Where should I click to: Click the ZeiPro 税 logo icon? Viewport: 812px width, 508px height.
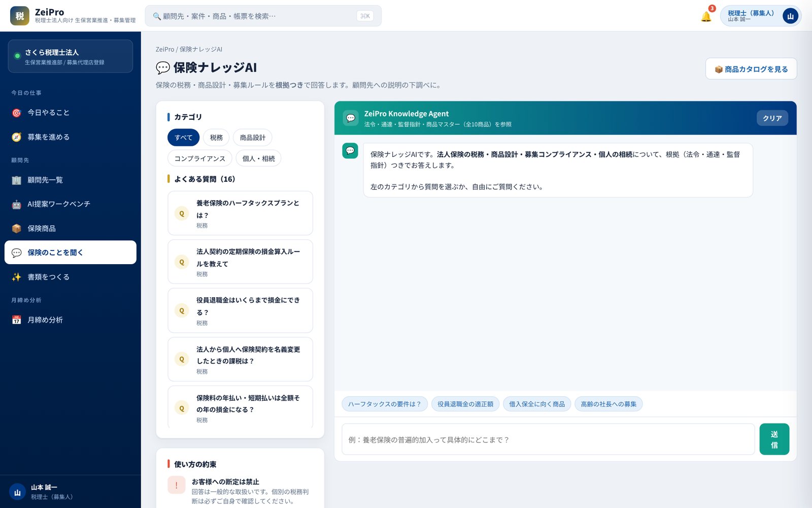[19, 16]
